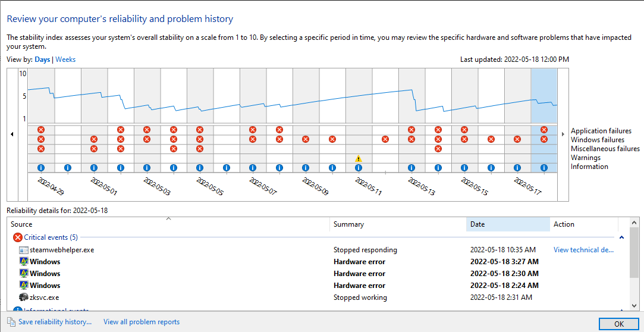Open View all problem reports

[142, 322]
